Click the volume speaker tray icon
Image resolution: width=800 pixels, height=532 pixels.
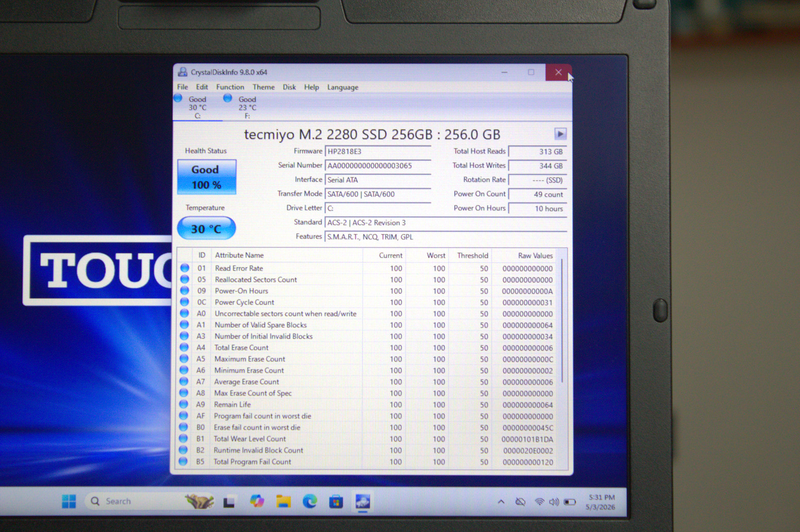554,502
